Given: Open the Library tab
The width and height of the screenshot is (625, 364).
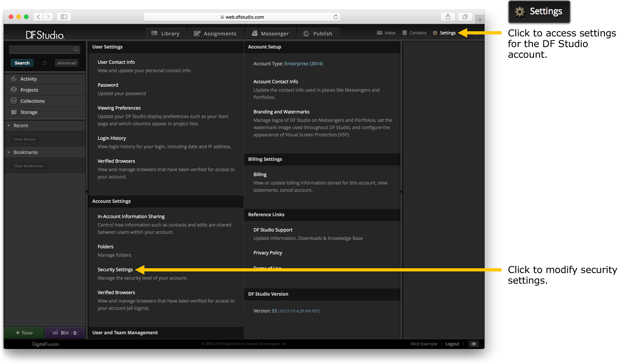Looking at the screenshot, I should pos(165,34).
